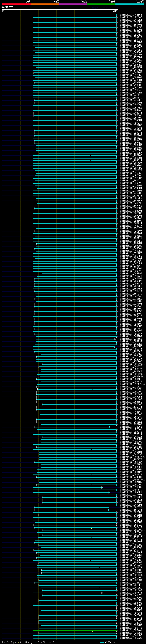
Task: Select label UniRef100_P92177-4
Action: (x=132, y=384)
